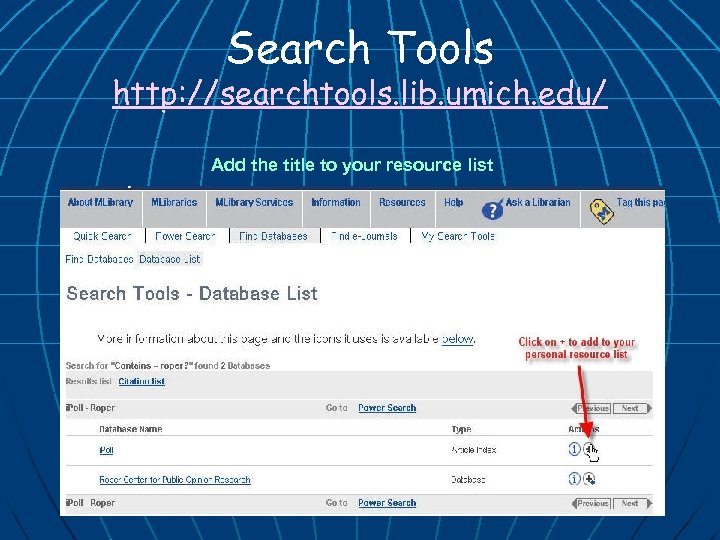Open the About MLibrary menu
This screenshot has height=540, width=720.
101,202
